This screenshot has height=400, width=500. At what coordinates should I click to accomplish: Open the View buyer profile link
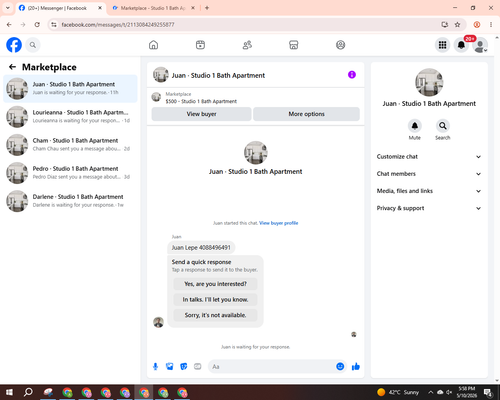[x=279, y=223]
